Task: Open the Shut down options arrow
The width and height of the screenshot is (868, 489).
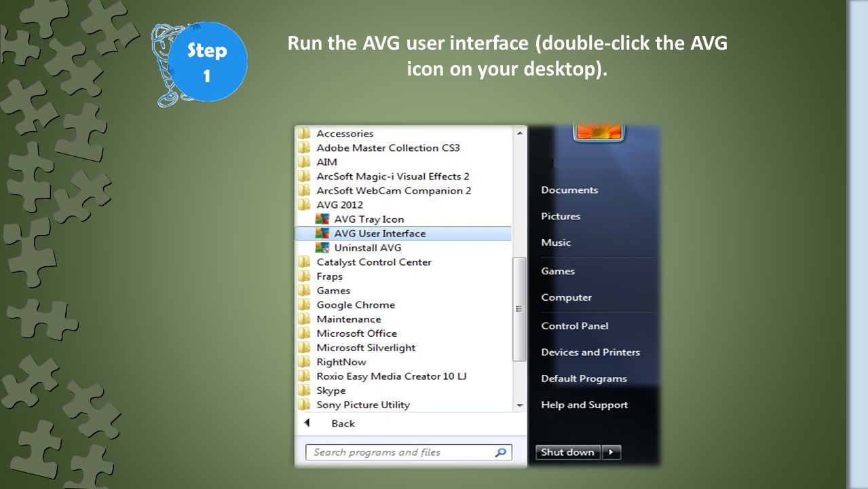Action: [611, 452]
